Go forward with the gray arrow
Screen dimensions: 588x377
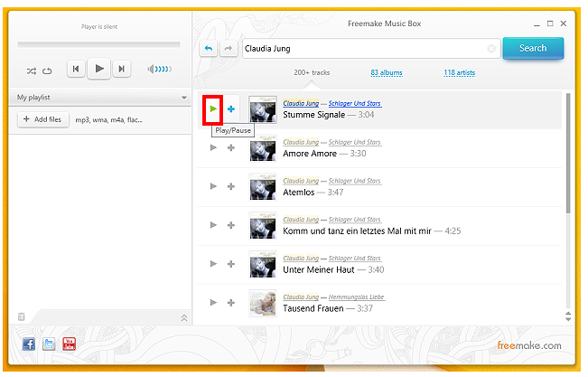pos(229,49)
